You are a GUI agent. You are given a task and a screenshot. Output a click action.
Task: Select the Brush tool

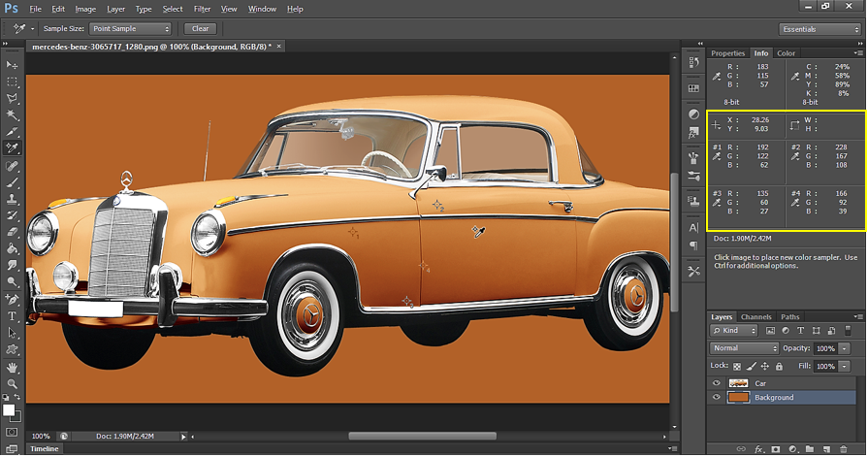click(x=12, y=182)
